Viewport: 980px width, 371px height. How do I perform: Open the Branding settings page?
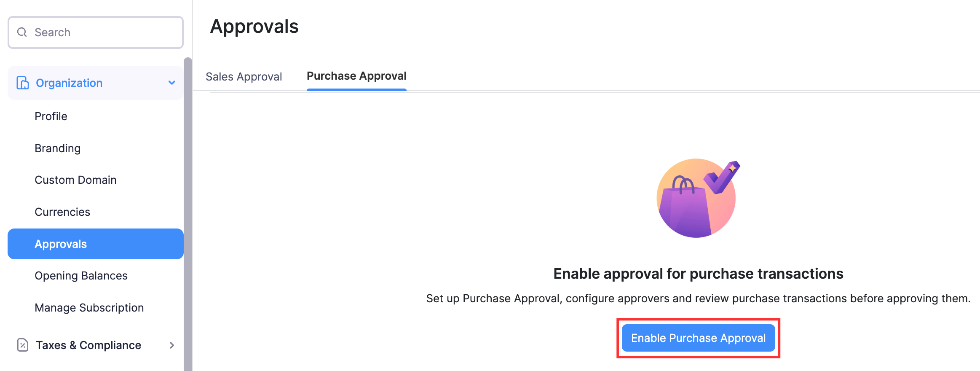pos(57,148)
